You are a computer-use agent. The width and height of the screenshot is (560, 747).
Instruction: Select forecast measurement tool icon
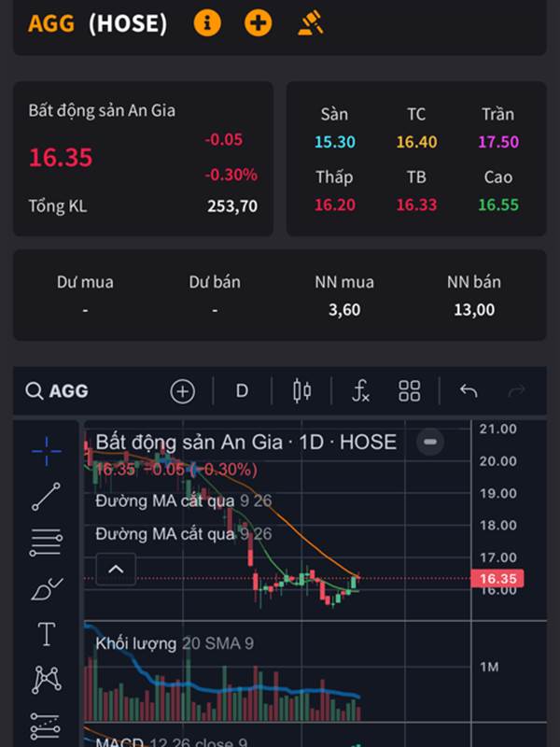(x=46, y=726)
